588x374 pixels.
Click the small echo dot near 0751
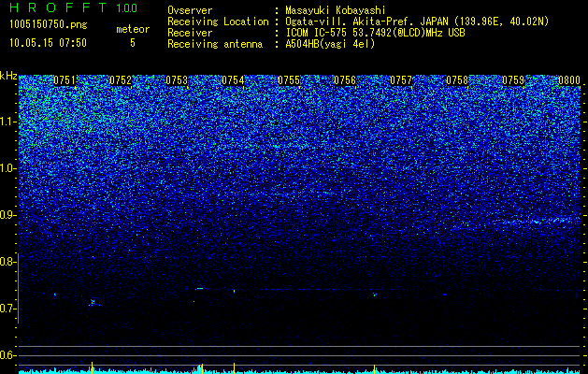pyautogui.click(x=55, y=295)
